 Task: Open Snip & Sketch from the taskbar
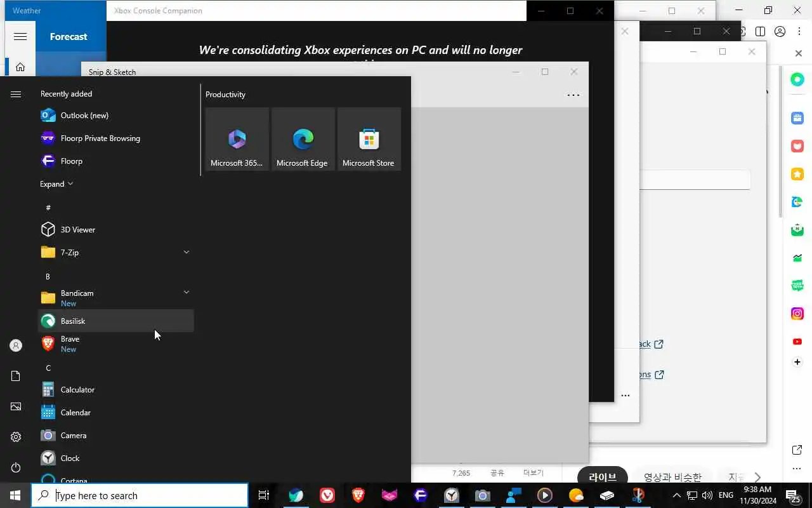[638, 495]
